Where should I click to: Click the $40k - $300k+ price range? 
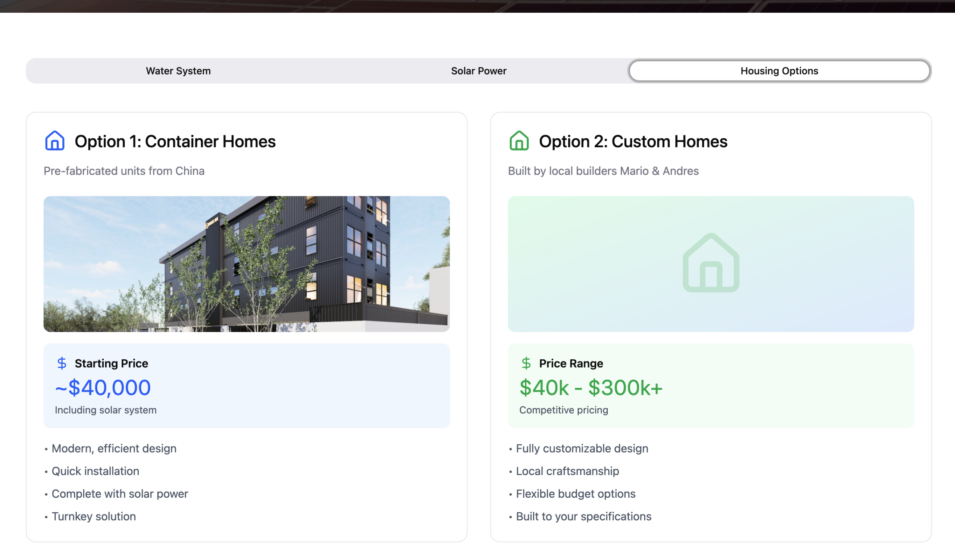(x=591, y=388)
